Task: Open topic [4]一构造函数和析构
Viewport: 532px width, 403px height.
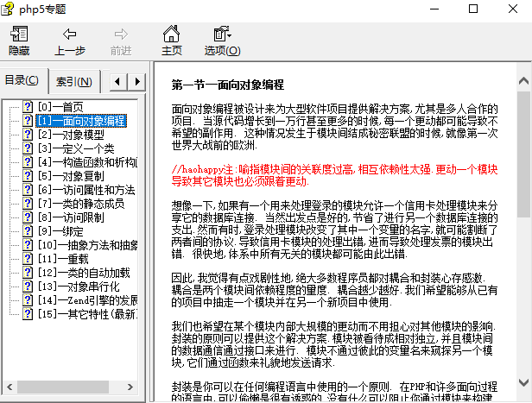Action: point(86,162)
